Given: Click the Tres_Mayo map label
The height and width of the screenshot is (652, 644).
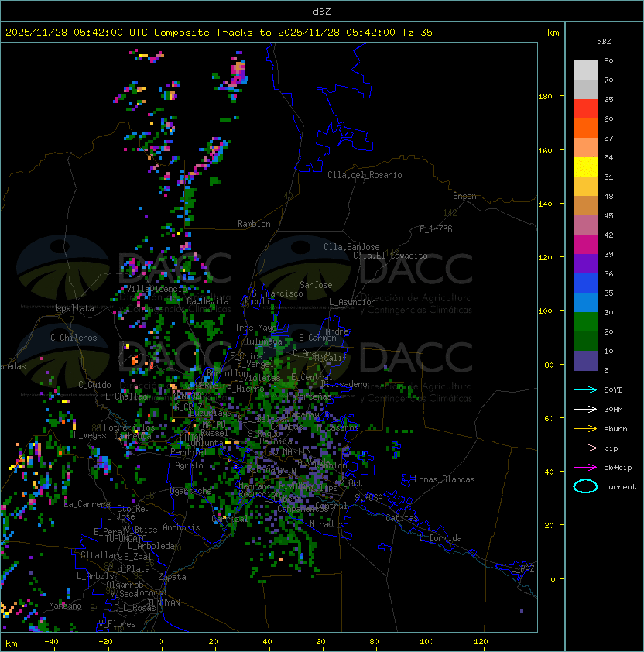Looking at the screenshot, I should point(255,328).
